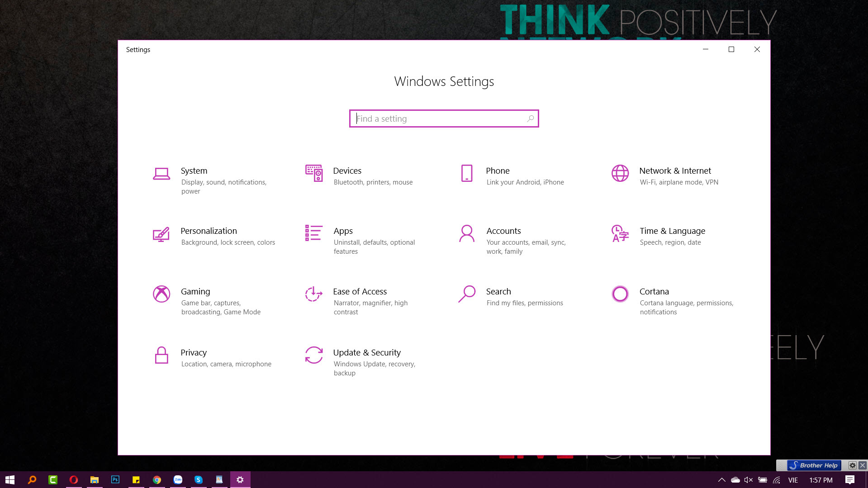Check battery status in the tray

[x=763, y=480]
